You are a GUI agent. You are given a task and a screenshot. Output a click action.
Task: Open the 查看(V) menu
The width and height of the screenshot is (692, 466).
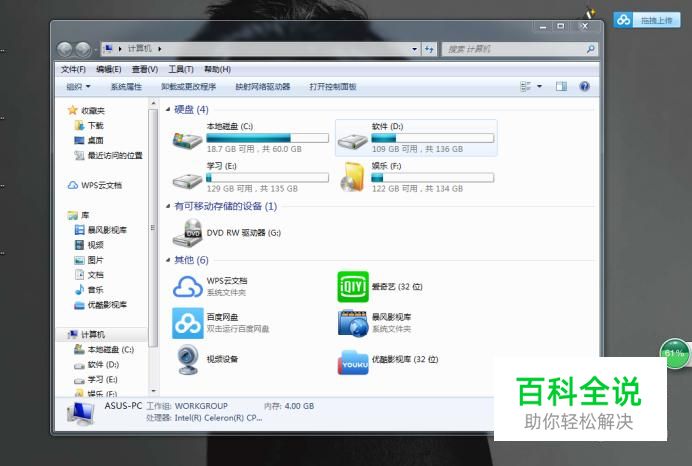coord(145,69)
